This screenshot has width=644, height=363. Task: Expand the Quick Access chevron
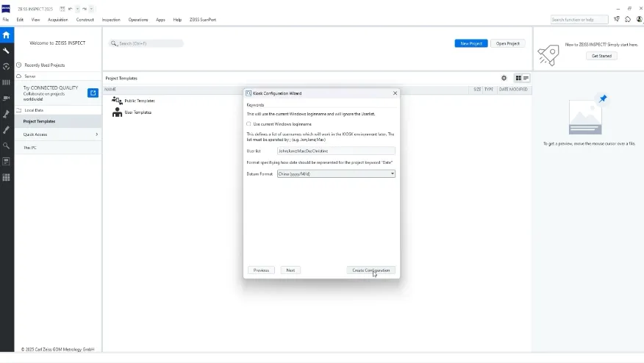pyautogui.click(x=97, y=134)
